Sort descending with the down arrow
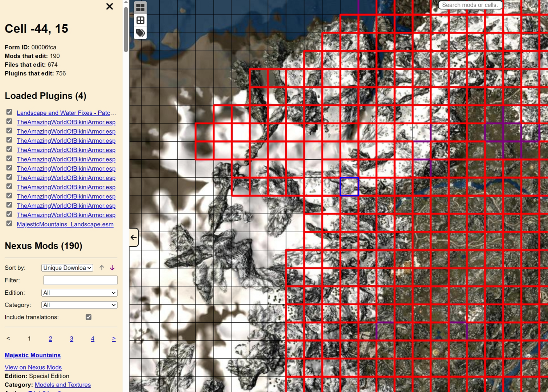The width and height of the screenshot is (548, 392). (112, 268)
